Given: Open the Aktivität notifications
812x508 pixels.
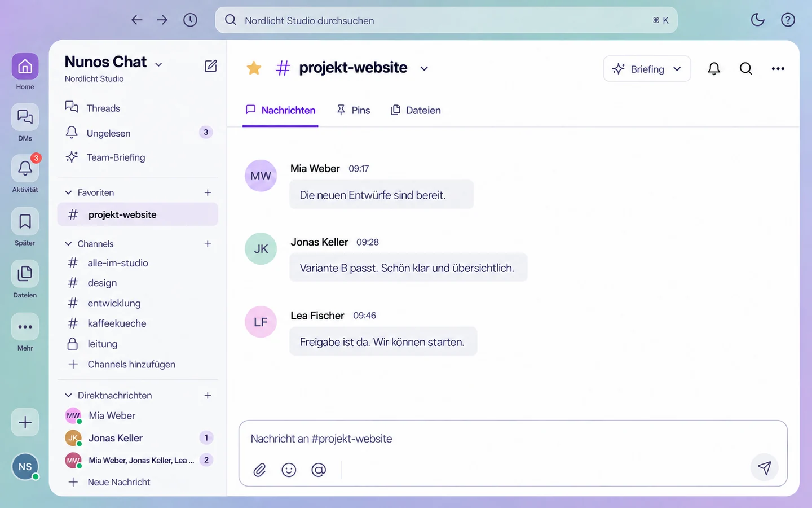Looking at the screenshot, I should coord(25,168).
